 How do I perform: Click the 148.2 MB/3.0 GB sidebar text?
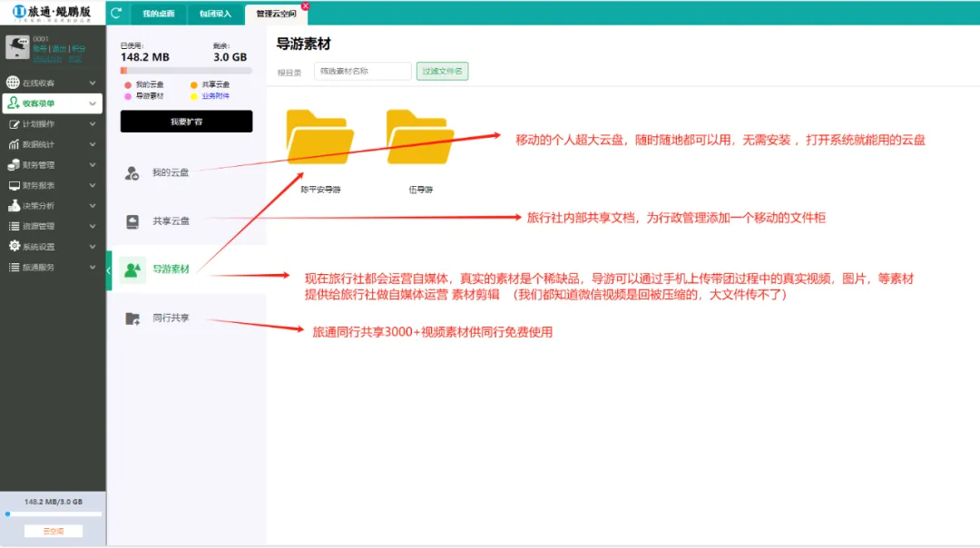coord(54,502)
